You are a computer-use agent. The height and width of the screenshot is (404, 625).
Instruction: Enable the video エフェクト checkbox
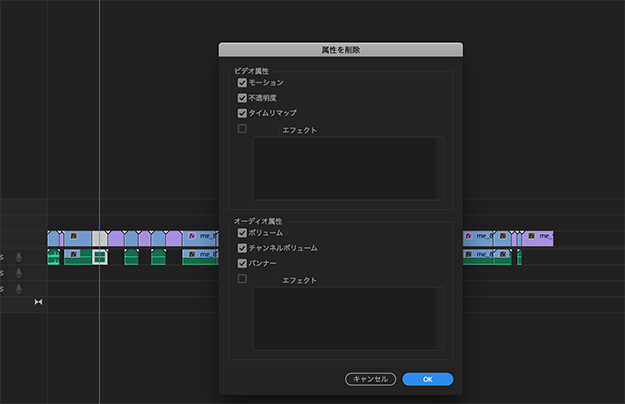242,129
